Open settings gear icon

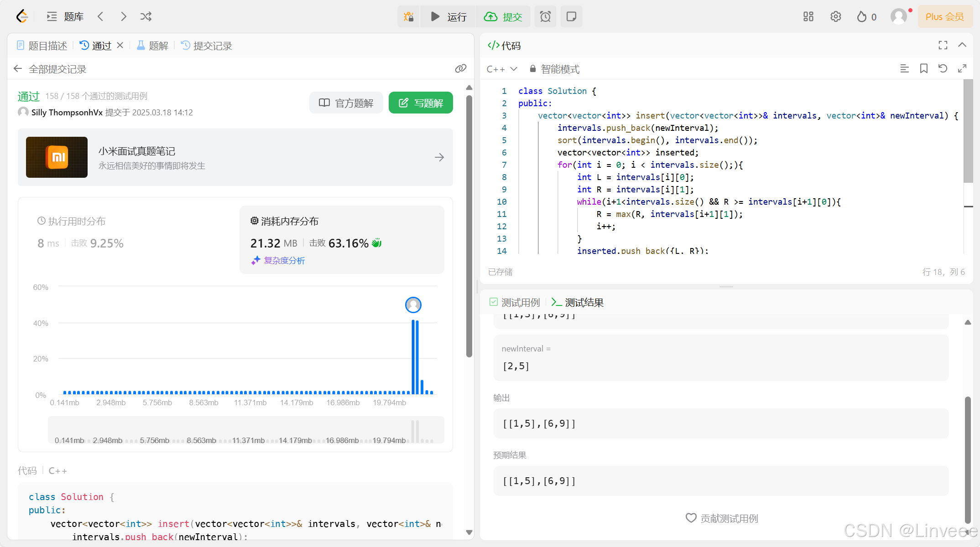tap(836, 17)
